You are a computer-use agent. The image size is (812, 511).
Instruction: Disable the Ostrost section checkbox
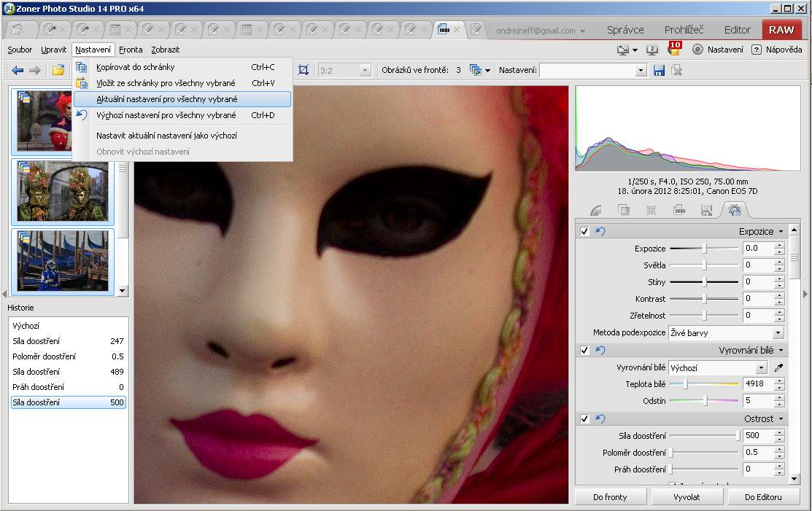click(x=584, y=418)
